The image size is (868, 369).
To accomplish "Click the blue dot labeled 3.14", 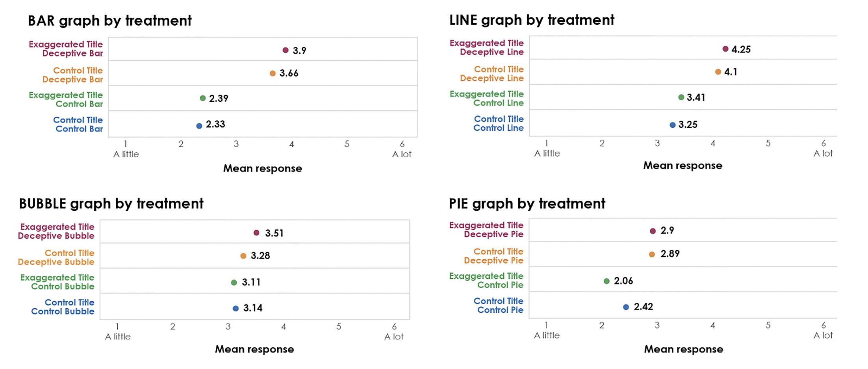I will click(x=236, y=308).
